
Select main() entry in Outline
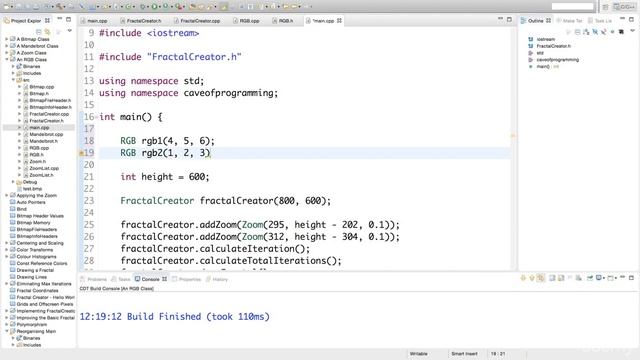click(x=543, y=67)
